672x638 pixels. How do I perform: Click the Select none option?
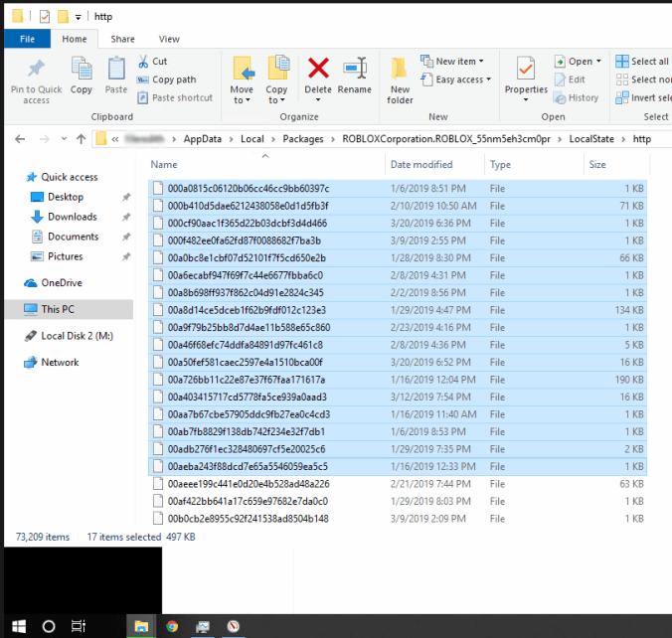643,80
